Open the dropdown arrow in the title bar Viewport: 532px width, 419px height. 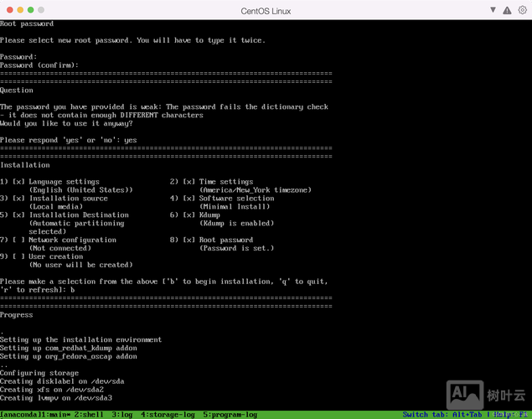493,10
